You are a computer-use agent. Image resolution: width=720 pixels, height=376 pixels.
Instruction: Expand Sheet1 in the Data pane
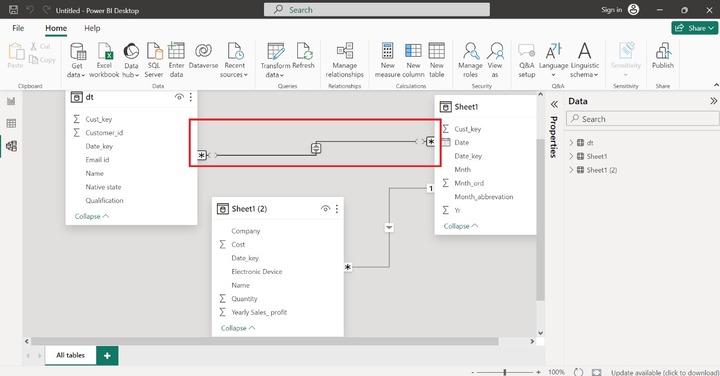pyautogui.click(x=571, y=156)
